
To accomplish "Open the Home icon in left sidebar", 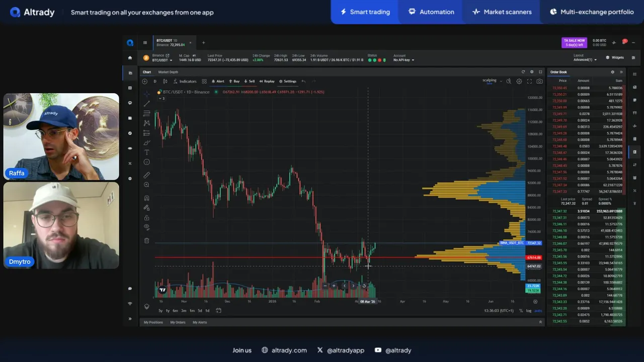I will tap(130, 58).
